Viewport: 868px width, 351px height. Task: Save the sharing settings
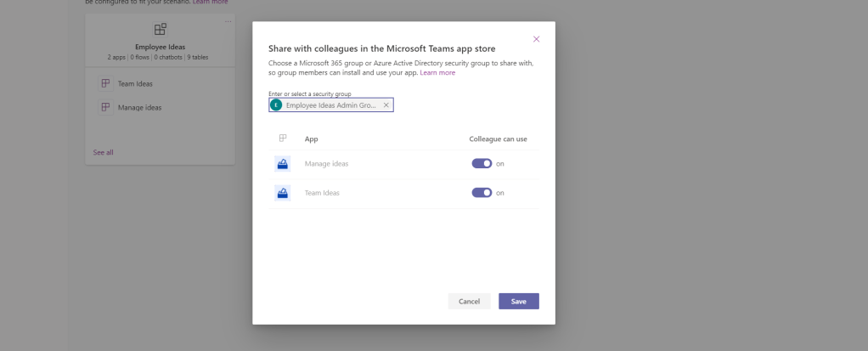[518, 301]
